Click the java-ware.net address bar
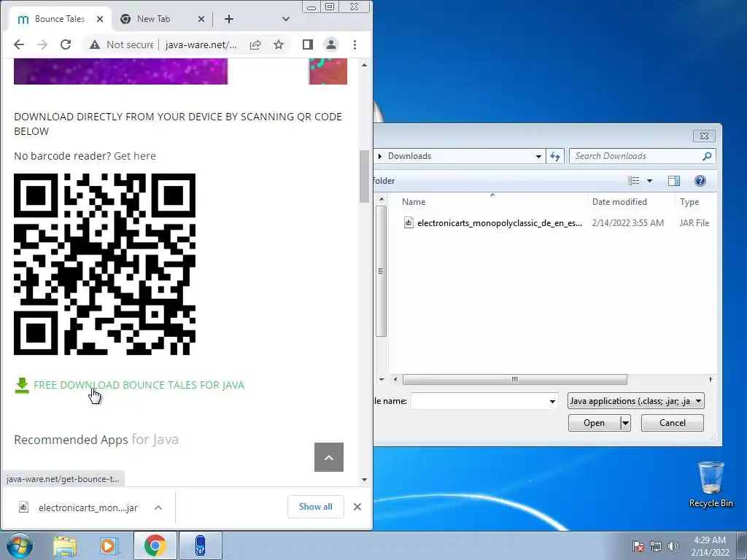The height and width of the screenshot is (560, 747). [x=201, y=44]
